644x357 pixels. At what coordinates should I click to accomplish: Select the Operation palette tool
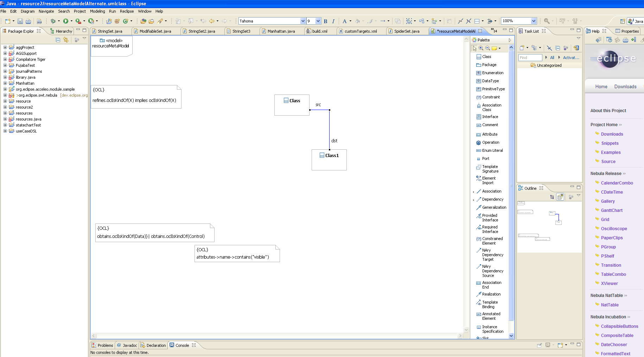coord(488,142)
